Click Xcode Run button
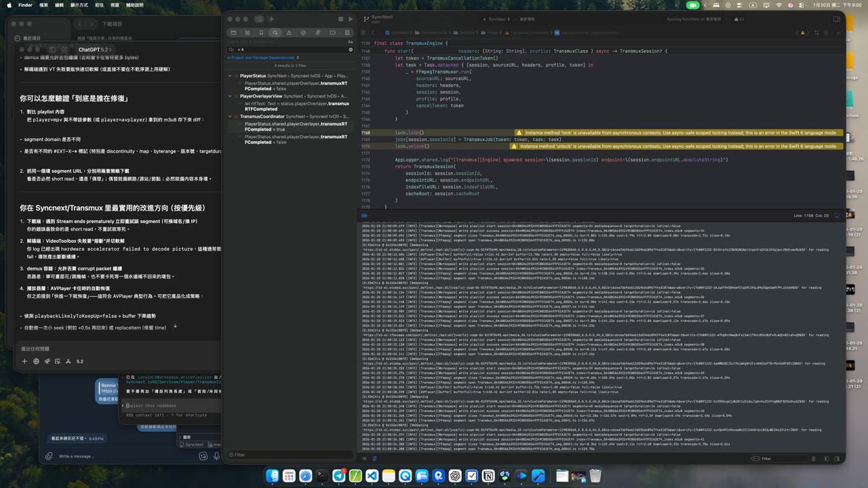The image size is (868, 488). pos(350,19)
